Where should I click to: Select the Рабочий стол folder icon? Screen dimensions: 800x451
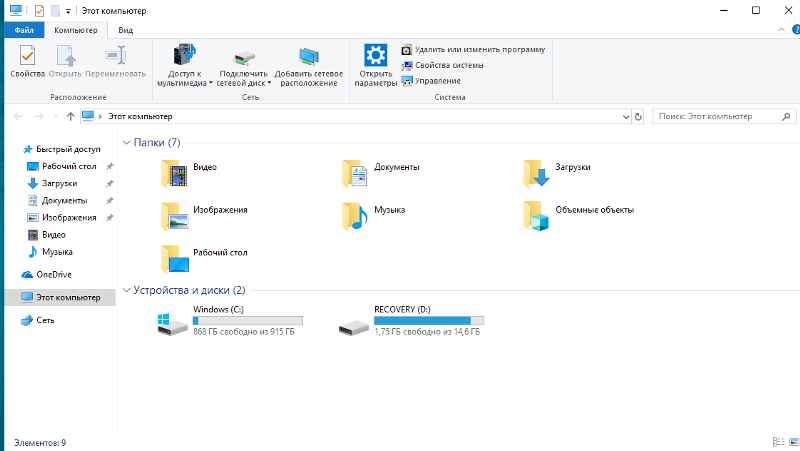(174, 259)
